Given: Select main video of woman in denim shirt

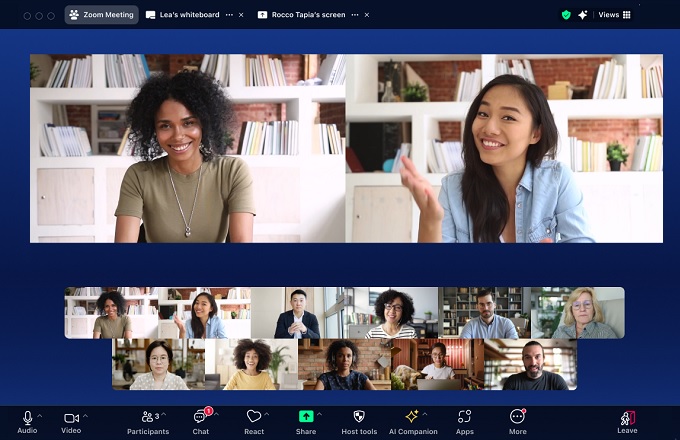Looking at the screenshot, I should click(504, 148).
